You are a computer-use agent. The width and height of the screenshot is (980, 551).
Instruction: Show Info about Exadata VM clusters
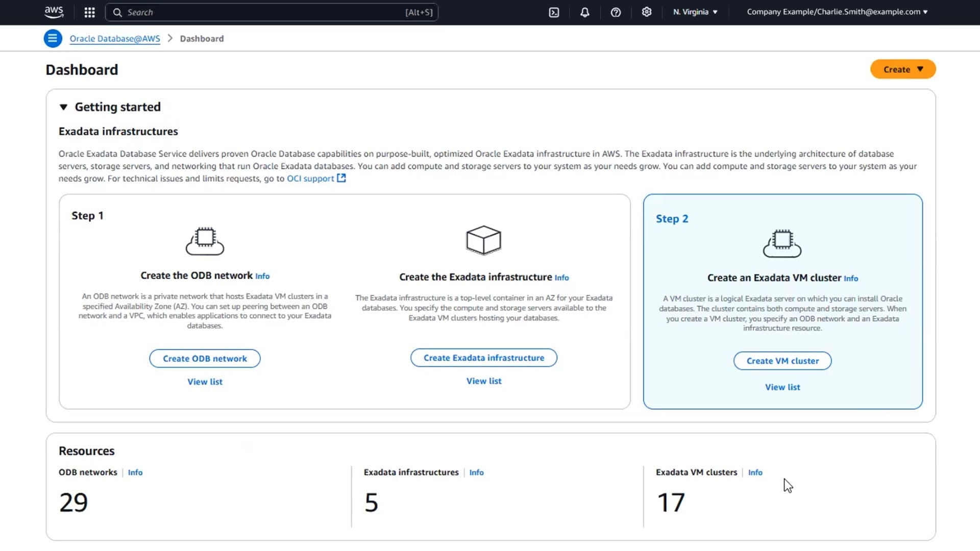755,472
